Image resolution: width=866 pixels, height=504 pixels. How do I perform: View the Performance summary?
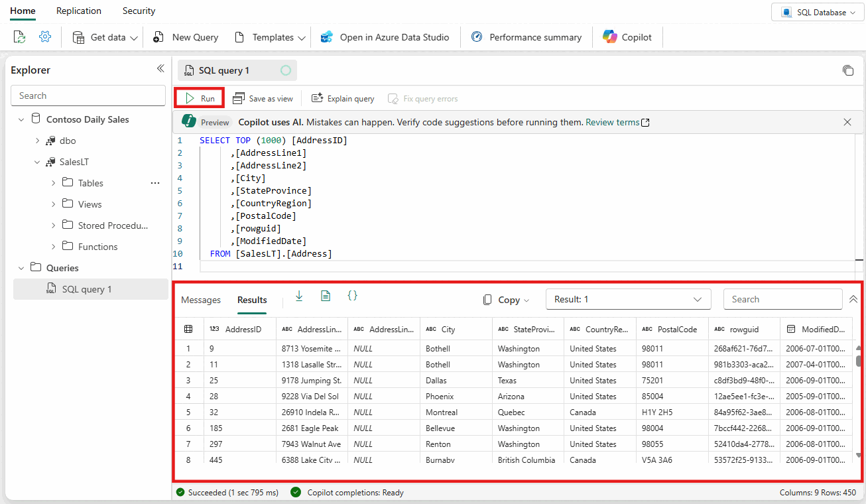[x=526, y=37]
